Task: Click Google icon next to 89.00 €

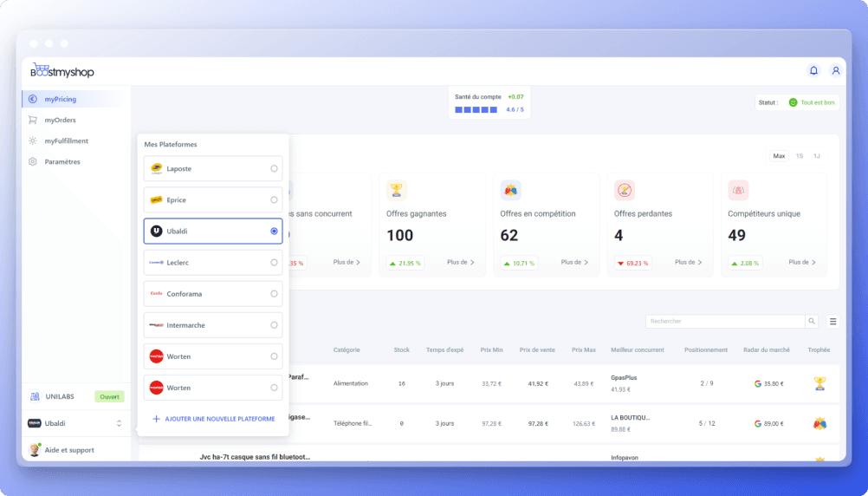Action: click(758, 423)
